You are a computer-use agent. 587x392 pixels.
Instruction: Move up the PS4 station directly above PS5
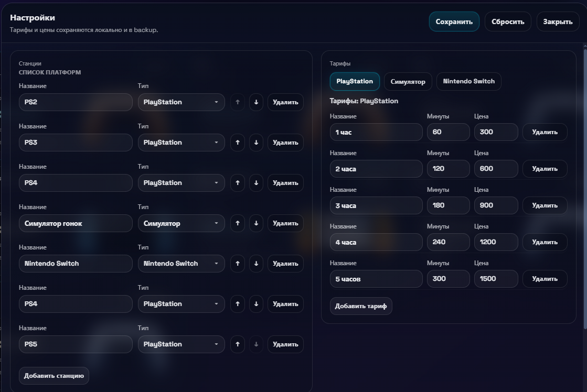pos(237,304)
